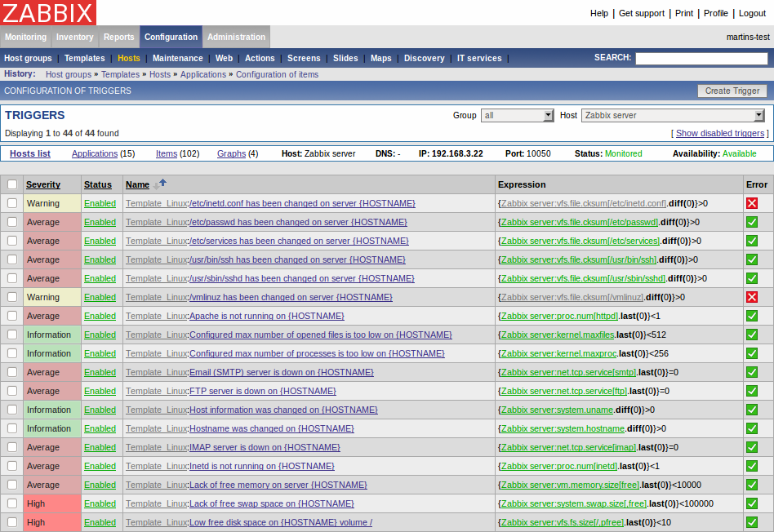
Task: Click the Create Trigger button
Action: (732, 91)
